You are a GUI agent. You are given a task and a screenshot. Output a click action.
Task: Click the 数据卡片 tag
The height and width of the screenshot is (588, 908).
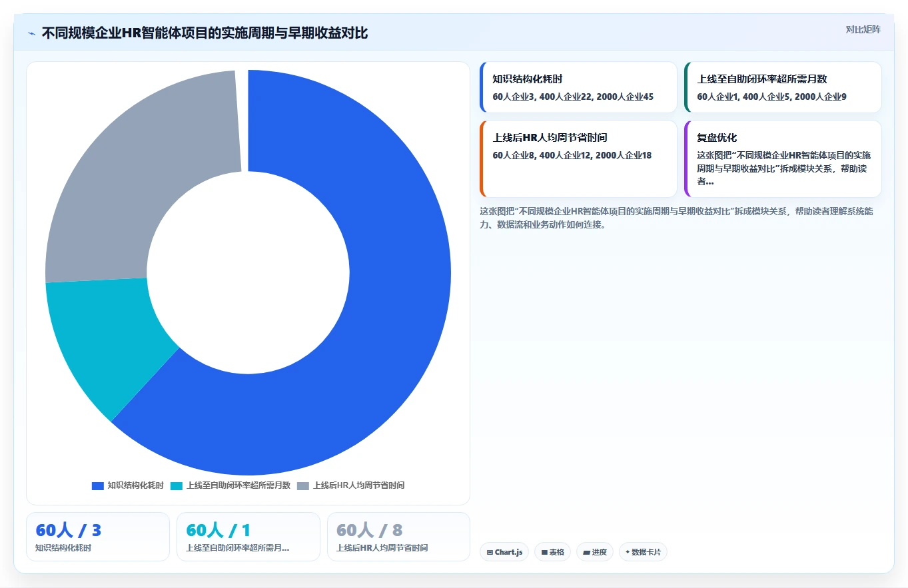(643, 552)
